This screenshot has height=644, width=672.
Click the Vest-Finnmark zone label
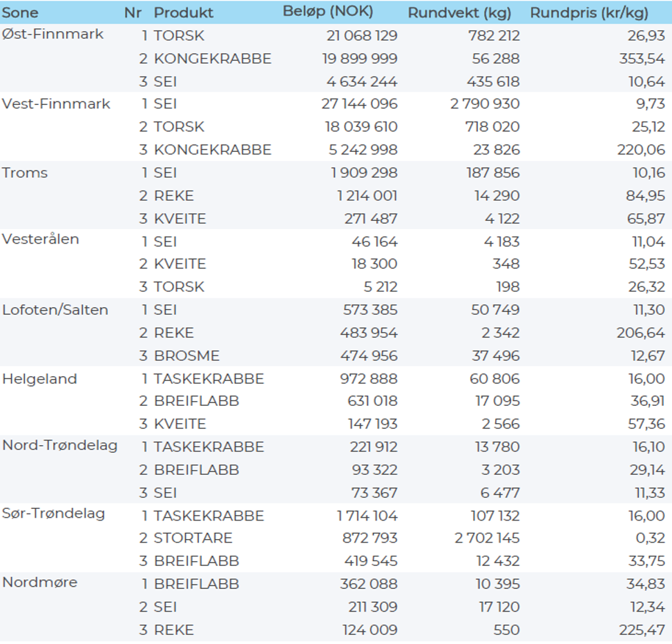tap(56, 104)
